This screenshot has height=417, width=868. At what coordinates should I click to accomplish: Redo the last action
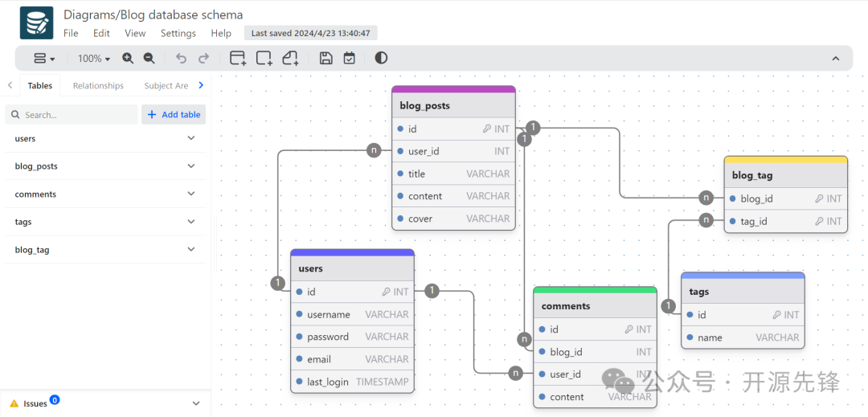point(203,58)
